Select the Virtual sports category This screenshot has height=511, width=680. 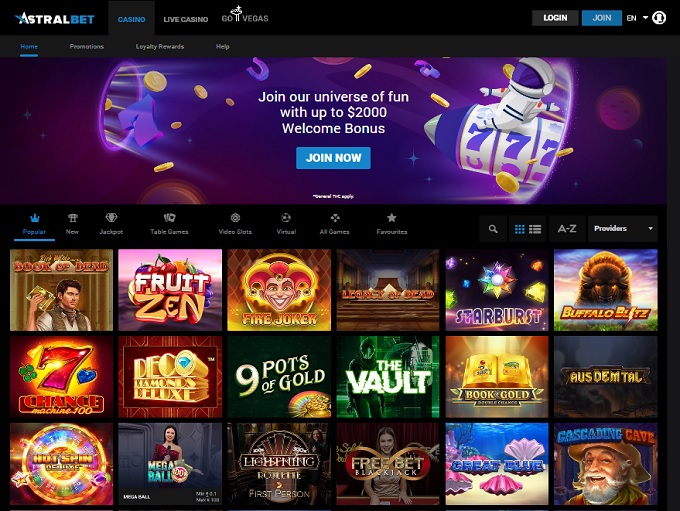click(x=286, y=224)
